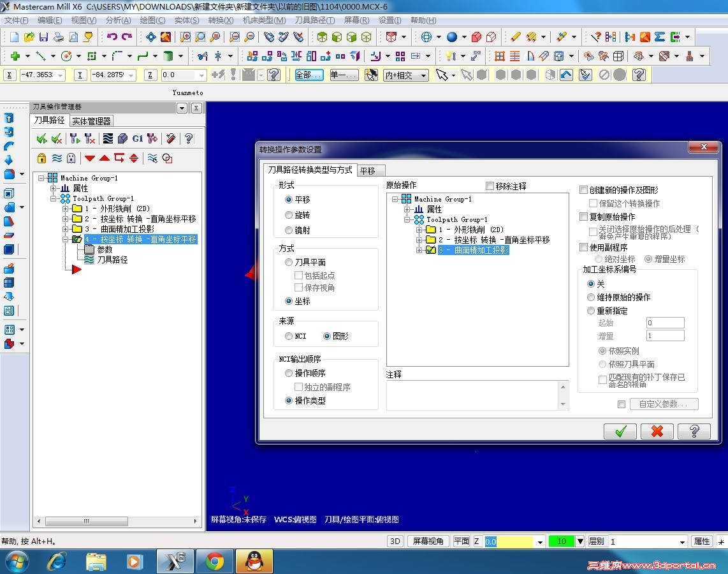The height and width of the screenshot is (574, 728).
Task: Expand operation 3 曲面精加工投影 in manager tree
Action: tap(66, 230)
